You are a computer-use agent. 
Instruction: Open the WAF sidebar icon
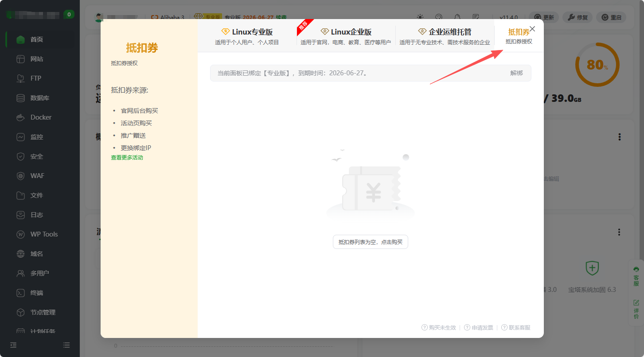[x=21, y=175]
